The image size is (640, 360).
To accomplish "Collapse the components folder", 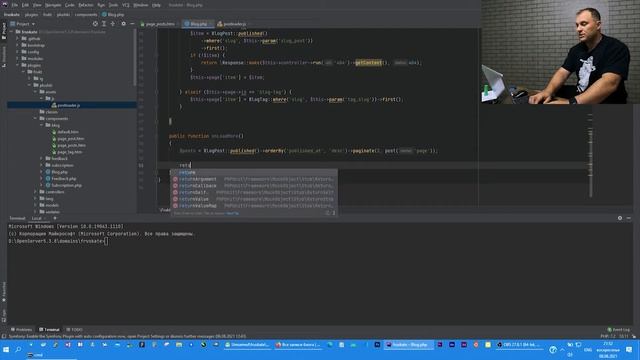I will 36,118.
